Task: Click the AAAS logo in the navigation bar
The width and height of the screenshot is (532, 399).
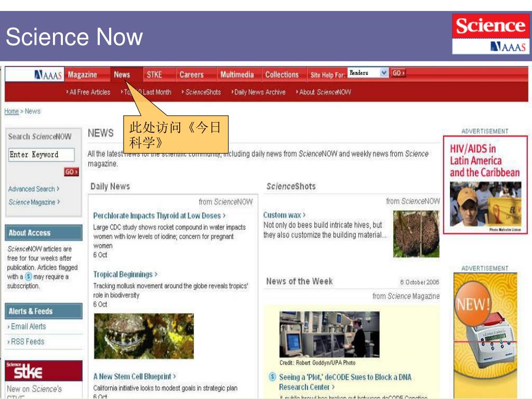Action: pos(48,75)
